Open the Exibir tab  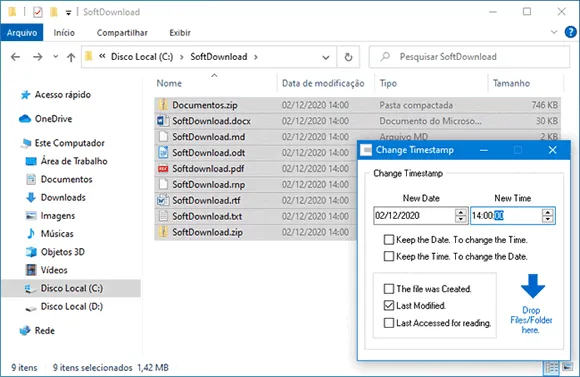[x=180, y=33]
